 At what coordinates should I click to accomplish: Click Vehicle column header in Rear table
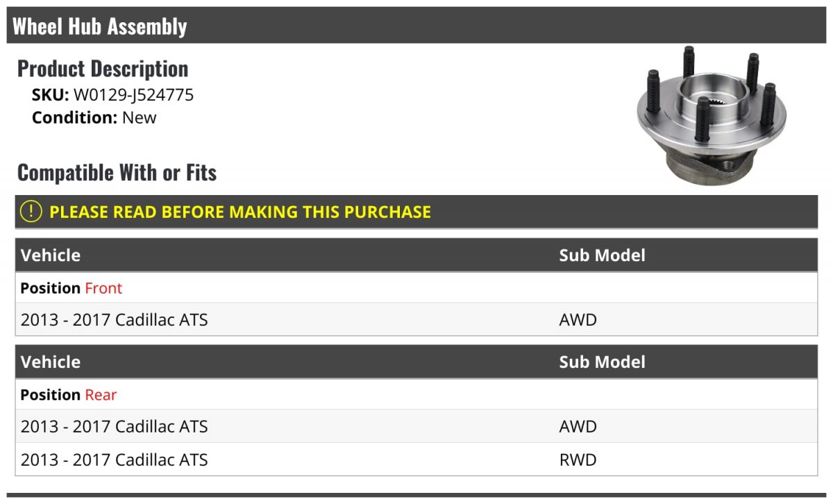tap(51, 362)
